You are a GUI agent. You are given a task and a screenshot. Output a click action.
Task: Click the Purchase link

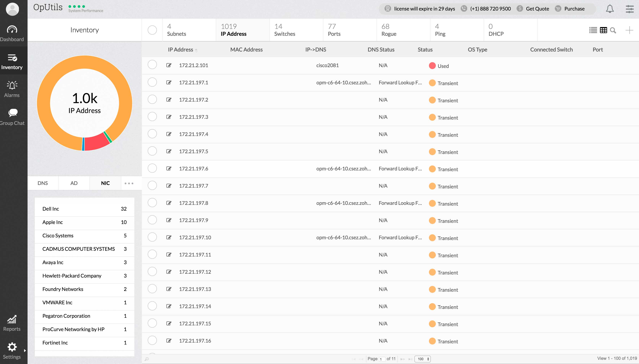click(574, 9)
